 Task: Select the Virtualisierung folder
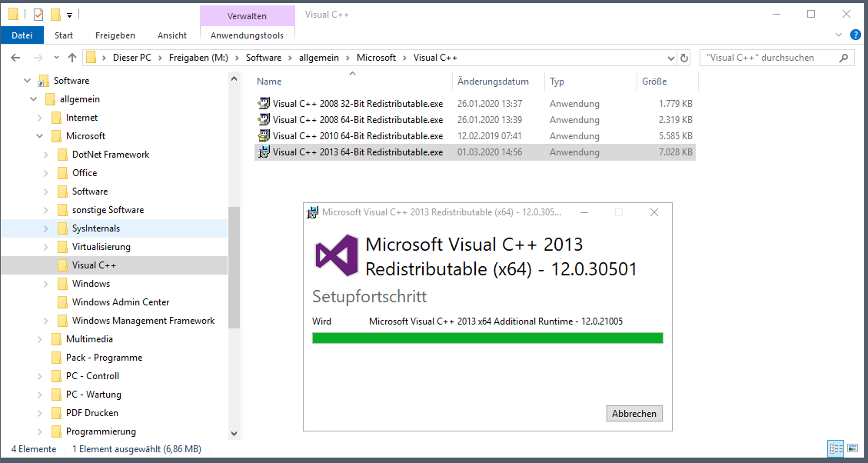(x=101, y=246)
